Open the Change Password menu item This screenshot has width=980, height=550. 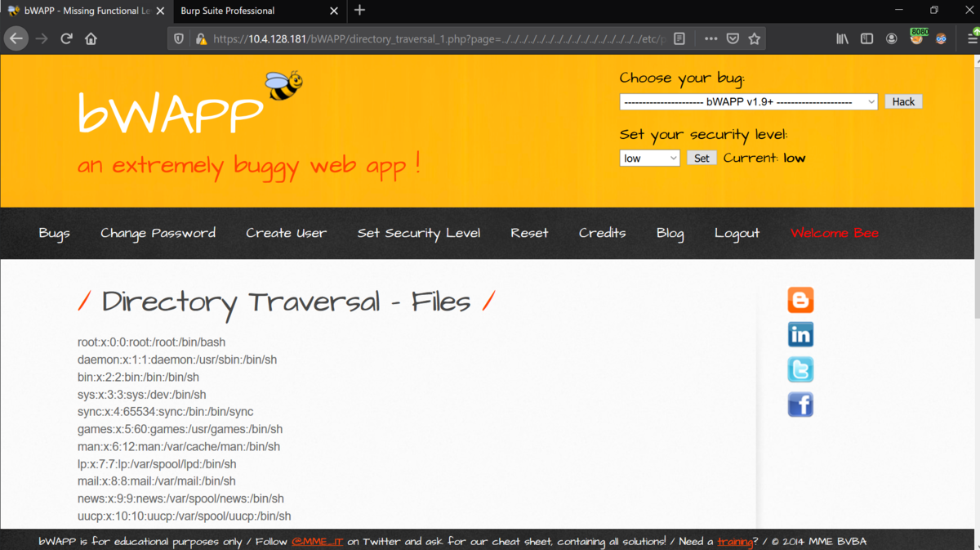click(x=158, y=233)
